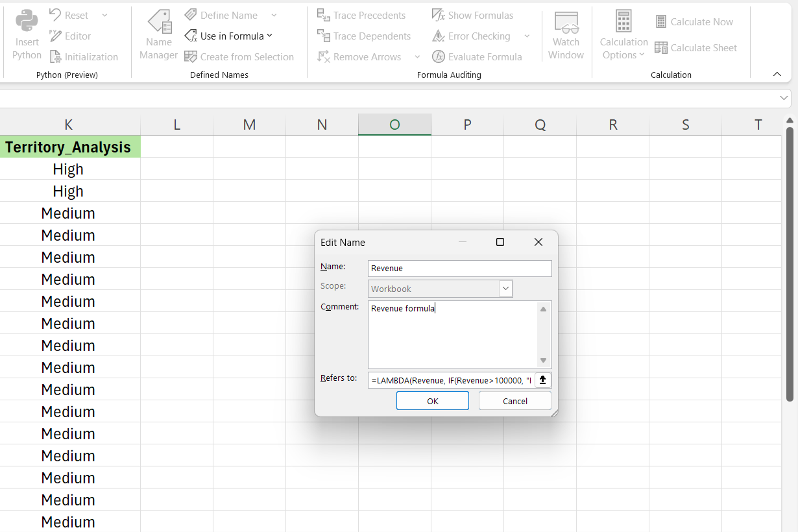Expand the Error Checking dropdown arrow
798x532 pixels.
point(527,36)
